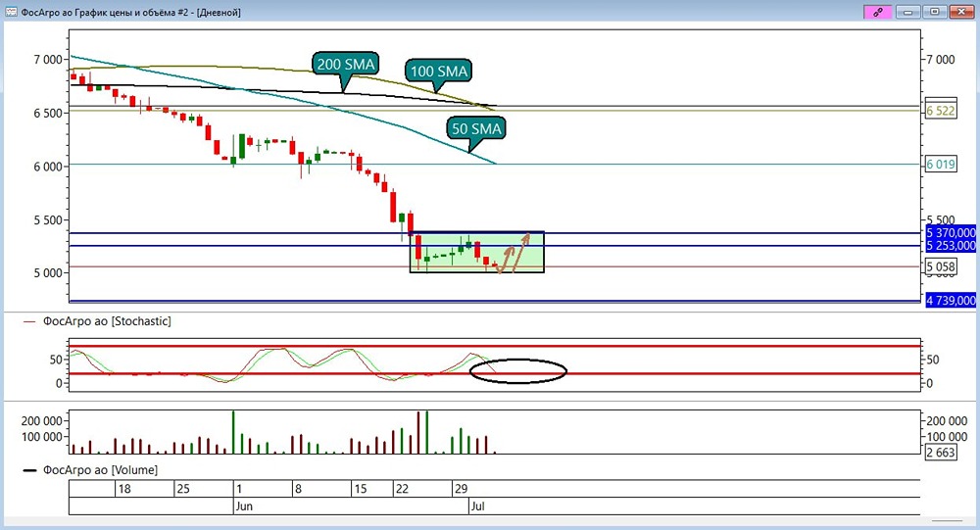Click date 15 on the time axis

pos(360,489)
